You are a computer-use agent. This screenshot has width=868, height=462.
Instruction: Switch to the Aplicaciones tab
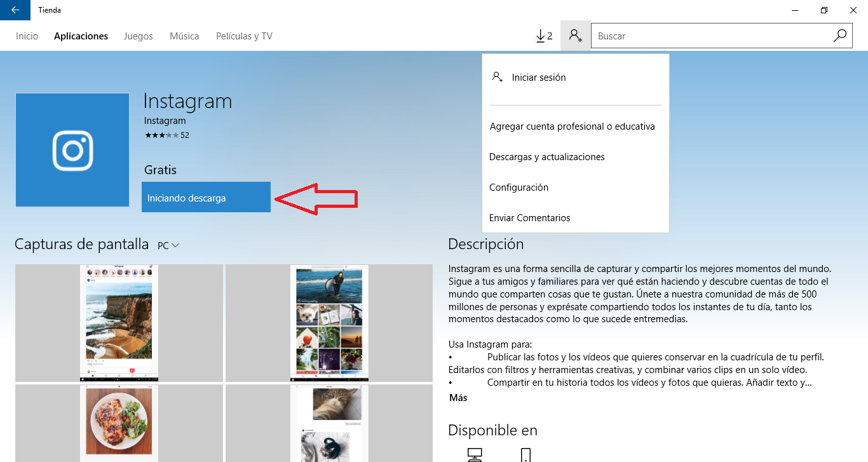click(81, 36)
